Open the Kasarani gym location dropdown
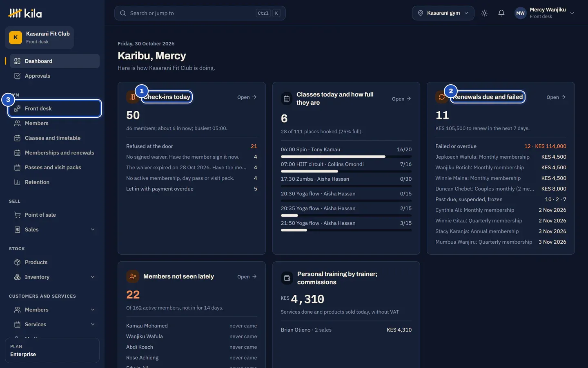Viewport: 588px width, 368px height. point(443,13)
